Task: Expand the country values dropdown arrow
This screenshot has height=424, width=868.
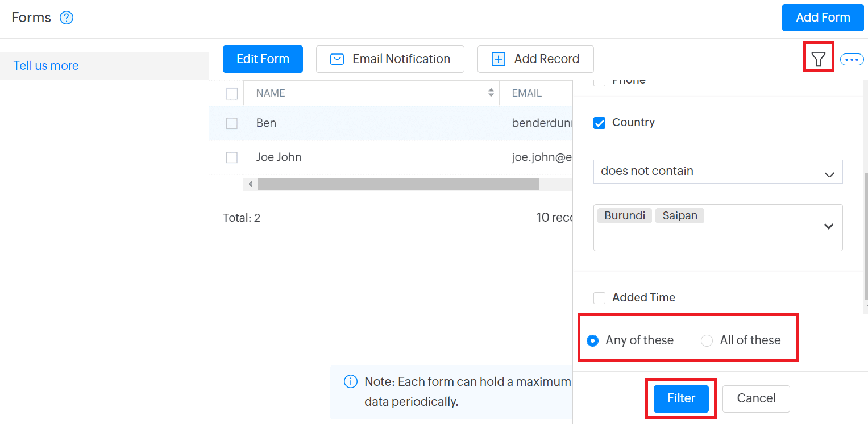Action: click(x=828, y=226)
